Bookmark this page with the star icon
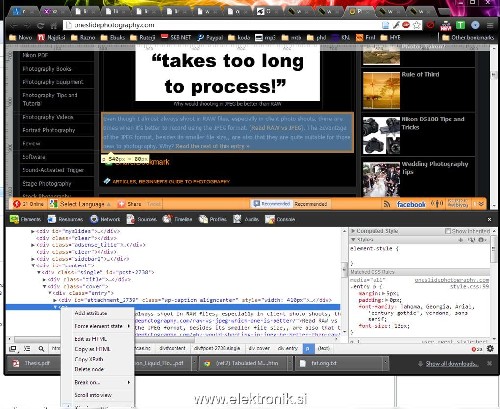Viewport: 500px width, 409px height. coord(417,25)
